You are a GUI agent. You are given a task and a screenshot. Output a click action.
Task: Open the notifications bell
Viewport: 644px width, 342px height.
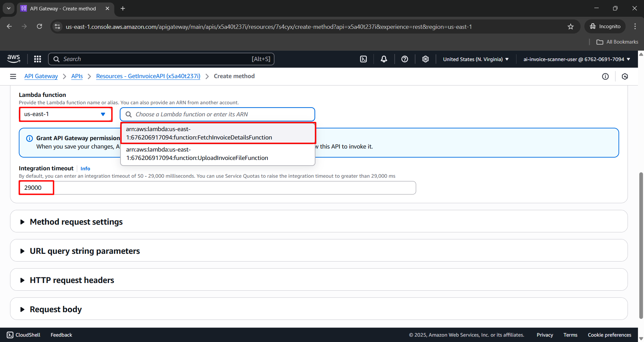pyautogui.click(x=384, y=59)
